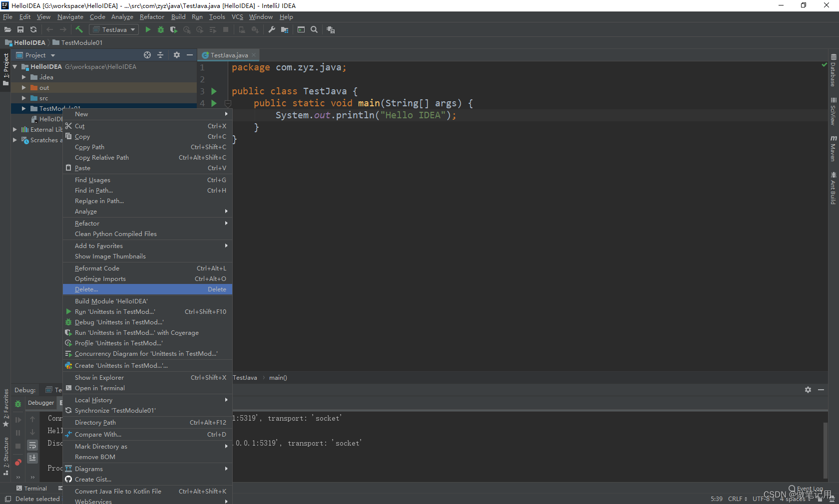
Task: Open the SciView tool window
Action: [x=834, y=111]
